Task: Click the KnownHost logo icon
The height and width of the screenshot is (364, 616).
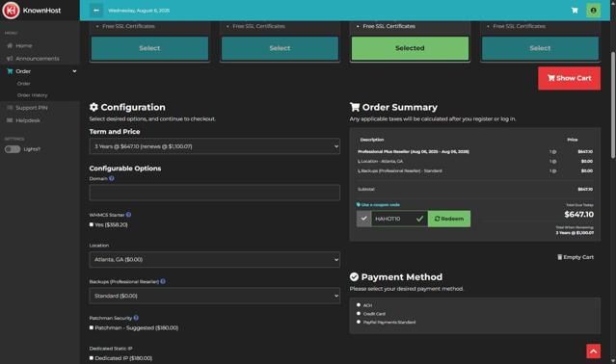Action: [11, 11]
